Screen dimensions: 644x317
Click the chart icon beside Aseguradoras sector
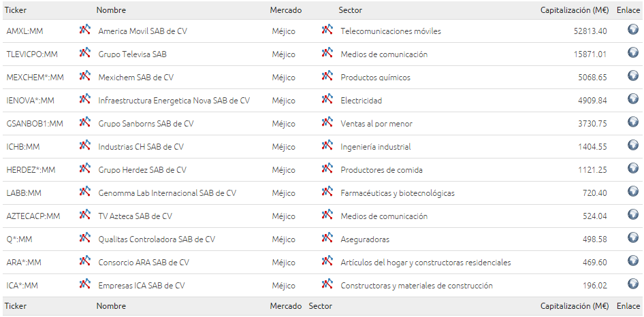[x=327, y=238]
